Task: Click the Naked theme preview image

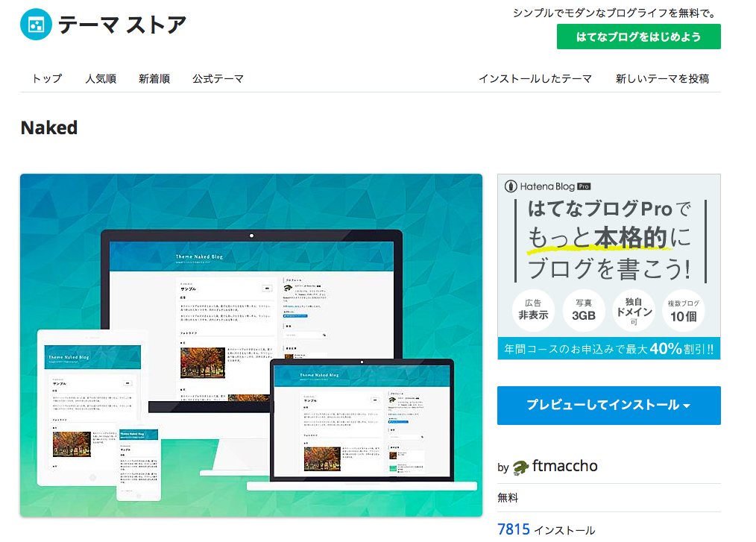Action: tap(251, 345)
